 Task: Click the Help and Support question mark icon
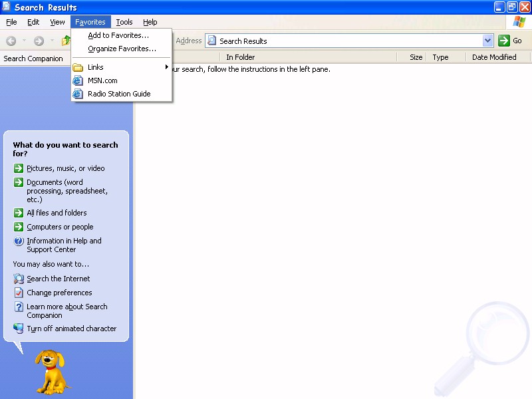point(19,241)
